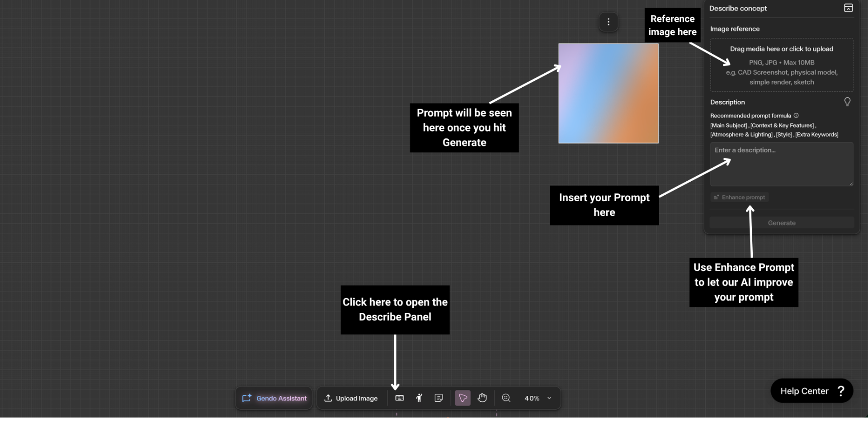This screenshot has height=423, width=868.
Task: Collapse the Describe concept panel
Action: [x=848, y=8]
